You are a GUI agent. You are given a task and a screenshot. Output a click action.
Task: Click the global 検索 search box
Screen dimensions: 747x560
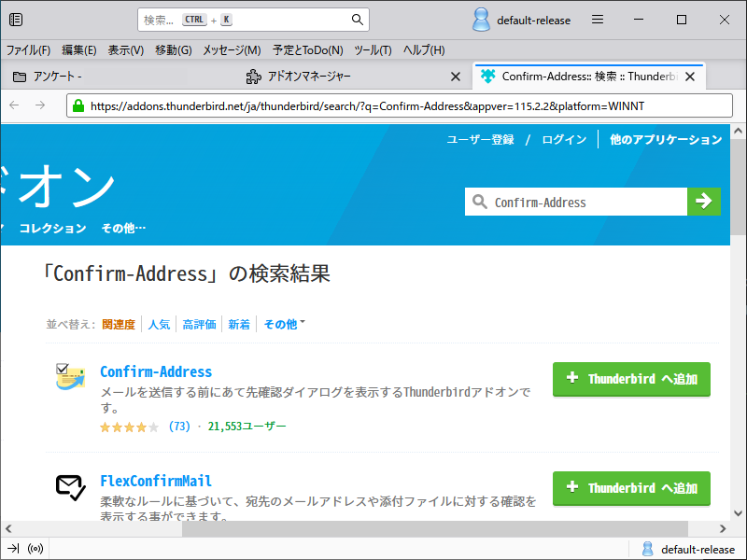pyautogui.click(x=253, y=20)
